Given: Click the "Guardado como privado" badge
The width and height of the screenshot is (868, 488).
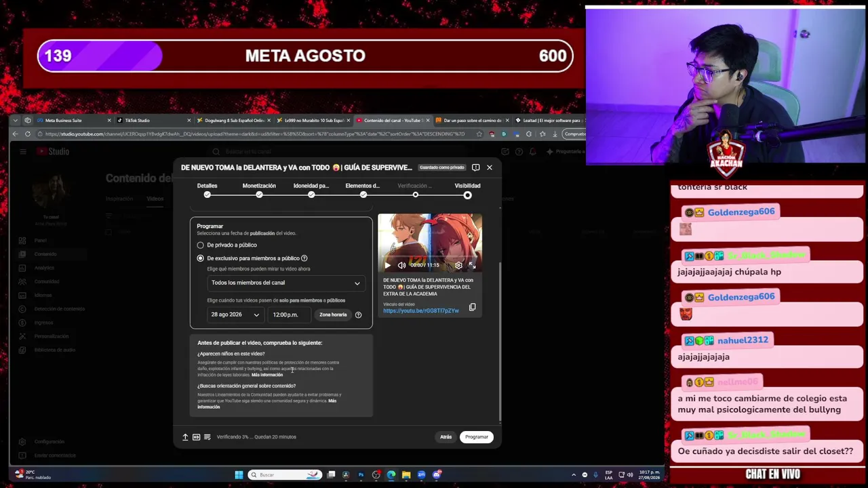Looking at the screenshot, I should 442,167.
